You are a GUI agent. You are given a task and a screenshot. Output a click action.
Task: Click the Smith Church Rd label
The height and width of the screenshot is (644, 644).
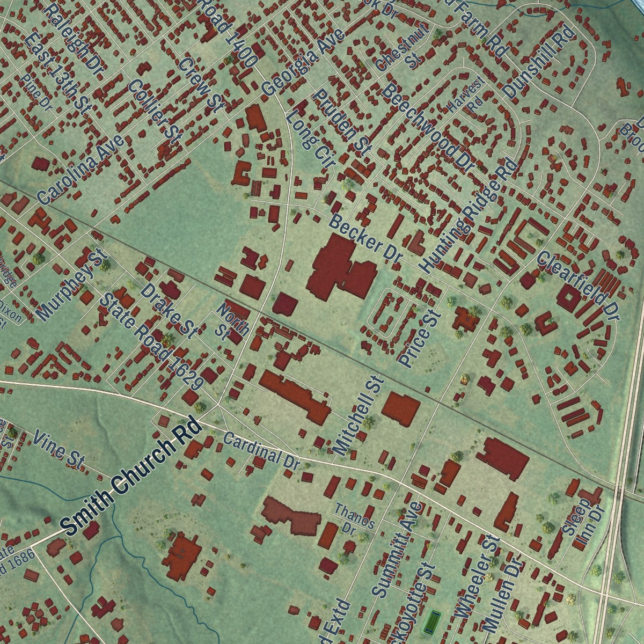click(130, 477)
